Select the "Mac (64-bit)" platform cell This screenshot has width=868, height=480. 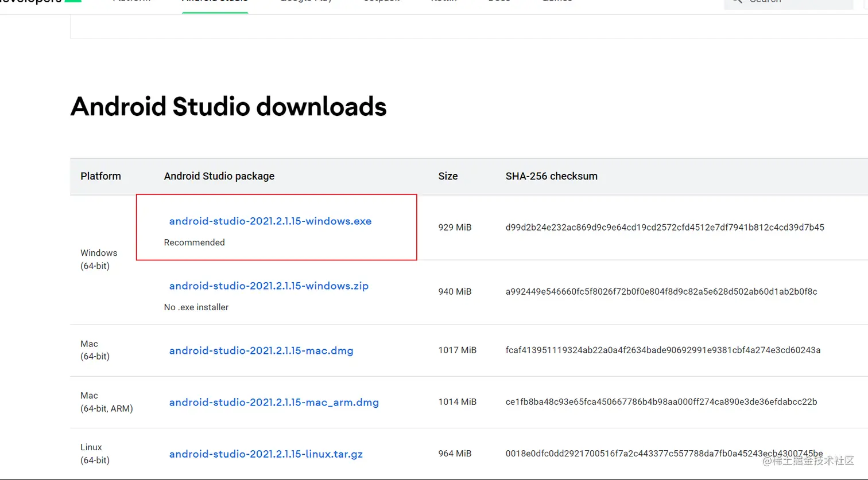[x=95, y=350]
